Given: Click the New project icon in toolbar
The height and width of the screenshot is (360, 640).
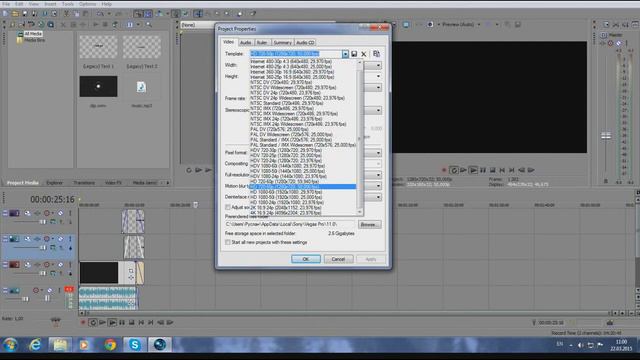Looking at the screenshot, I should tap(5, 13).
